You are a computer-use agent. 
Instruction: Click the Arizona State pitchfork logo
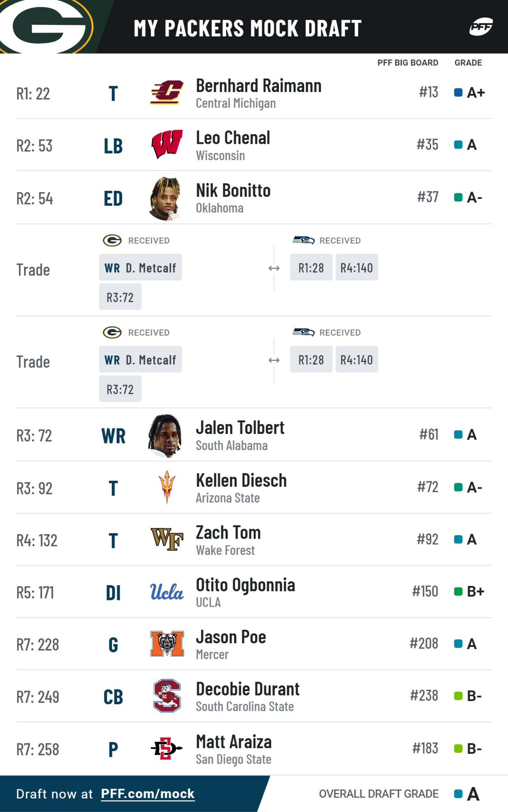pos(167,487)
